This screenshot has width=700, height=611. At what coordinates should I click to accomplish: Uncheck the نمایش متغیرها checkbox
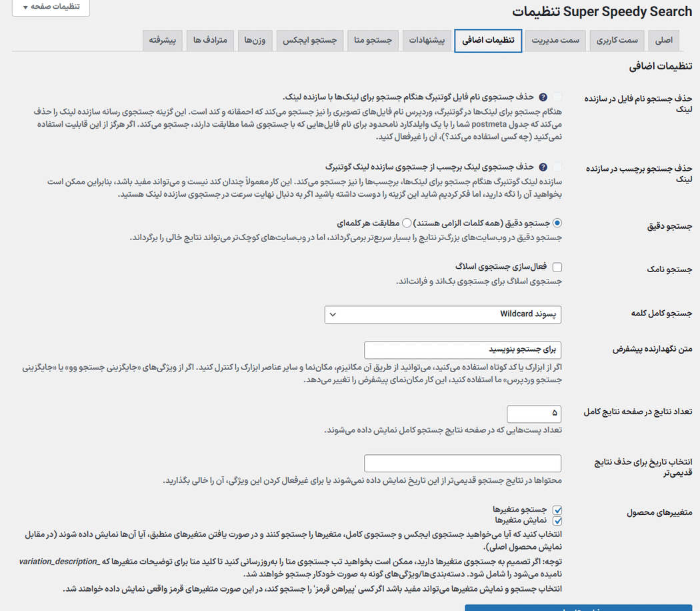pyautogui.click(x=557, y=520)
